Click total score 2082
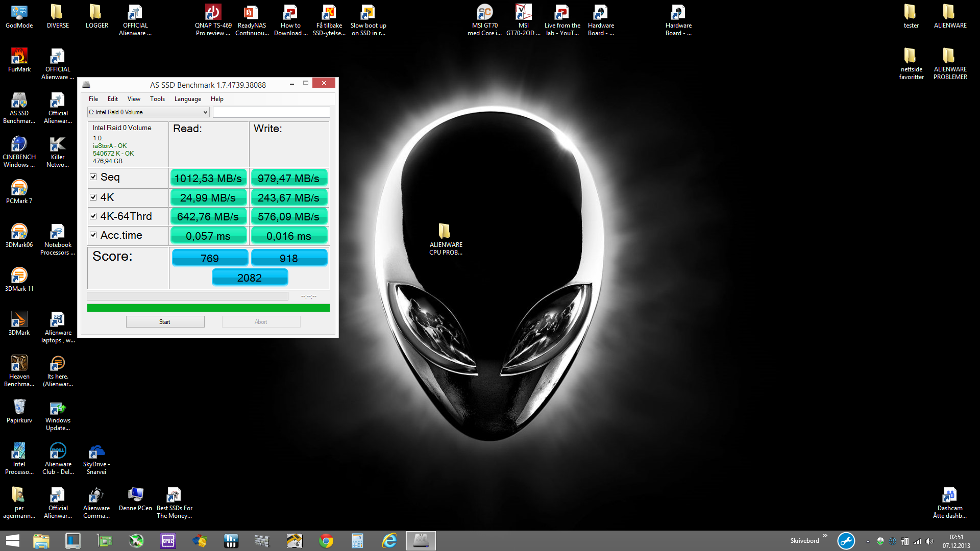Image resolution: width=980 pixels, height=551 pixels. pyautogui.click(x=250, y=278)
